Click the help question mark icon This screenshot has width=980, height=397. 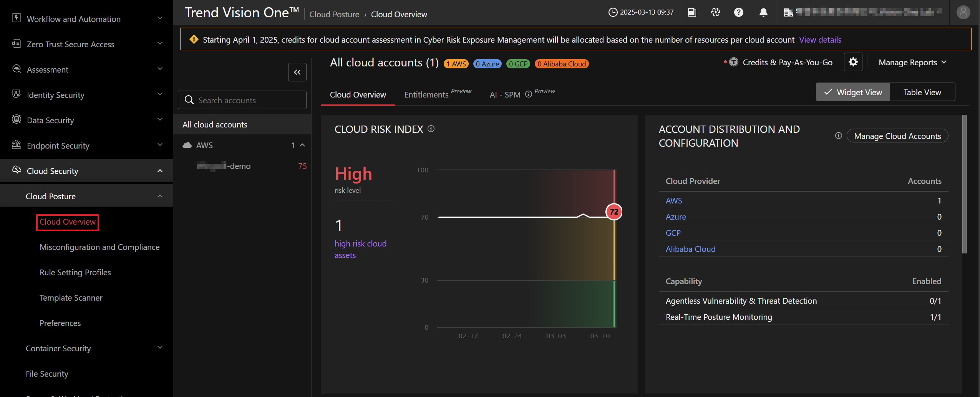(738, 13)
